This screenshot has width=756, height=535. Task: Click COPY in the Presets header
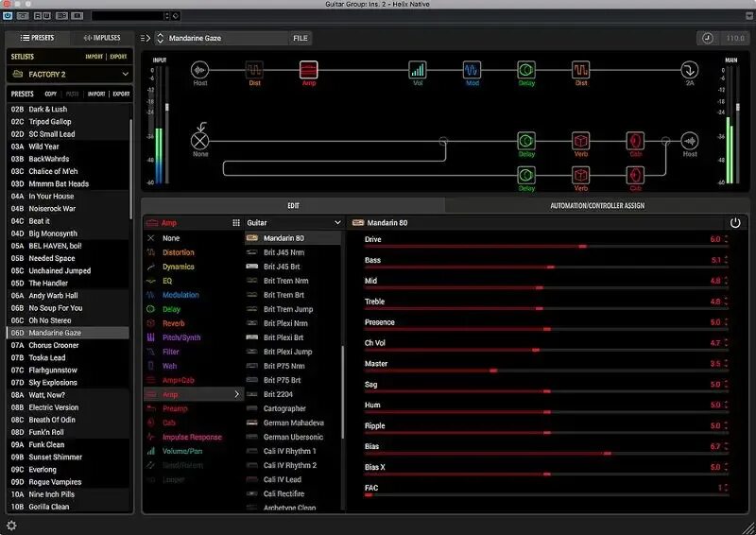(51, 95)
